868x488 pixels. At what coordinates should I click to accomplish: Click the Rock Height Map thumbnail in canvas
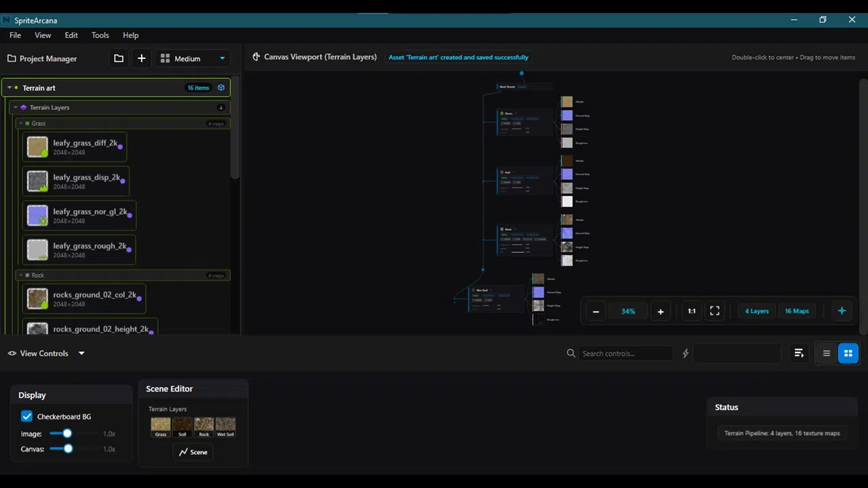[x=567, y=247]
